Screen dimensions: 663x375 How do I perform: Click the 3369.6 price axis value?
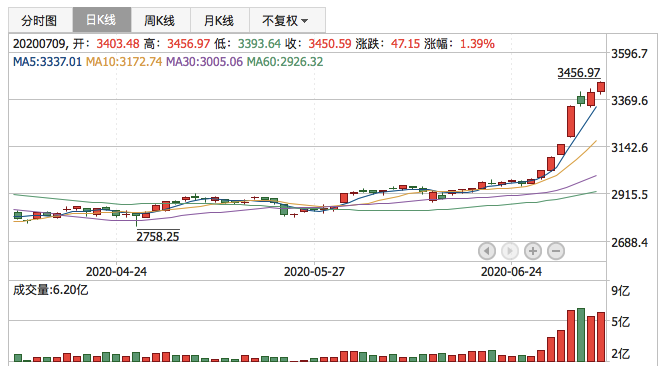pos(629,101)
